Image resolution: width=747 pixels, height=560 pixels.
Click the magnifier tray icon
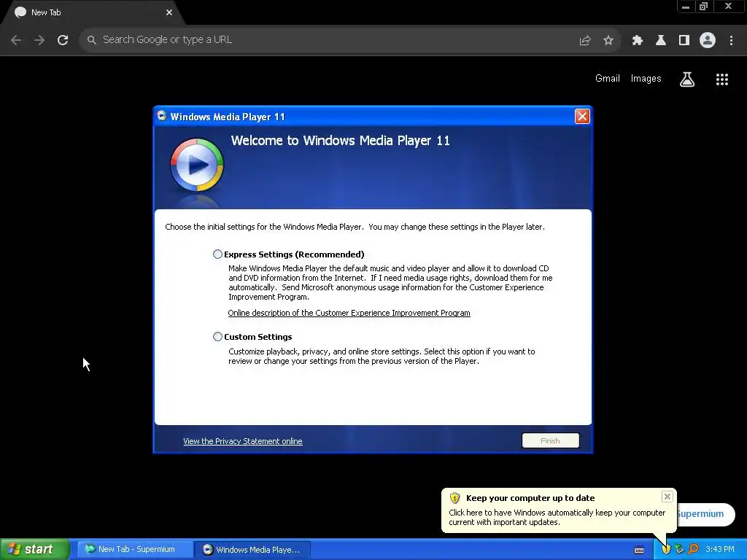[693, 549]
